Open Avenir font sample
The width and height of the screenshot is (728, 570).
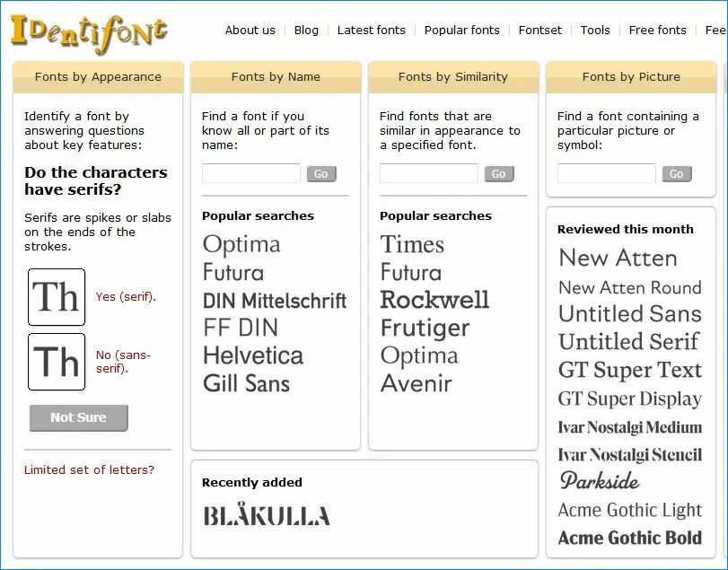pos(417,383)
